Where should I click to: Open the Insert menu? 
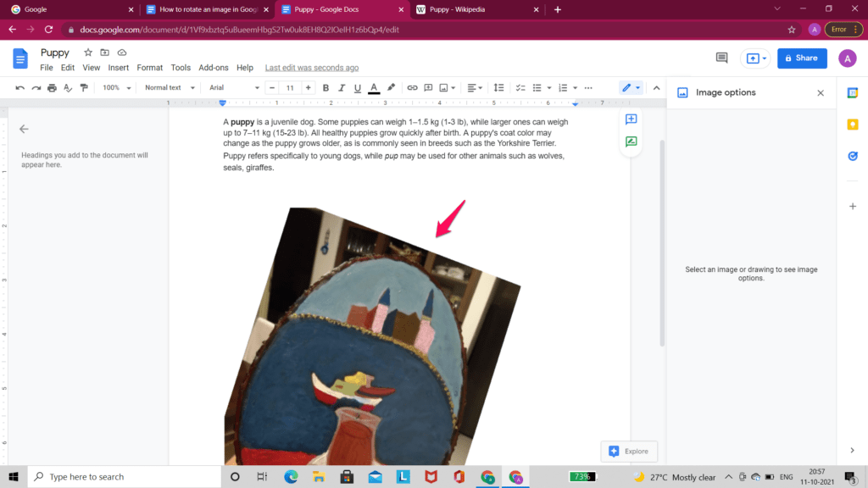pyautogui.click(x=118, y=67)
